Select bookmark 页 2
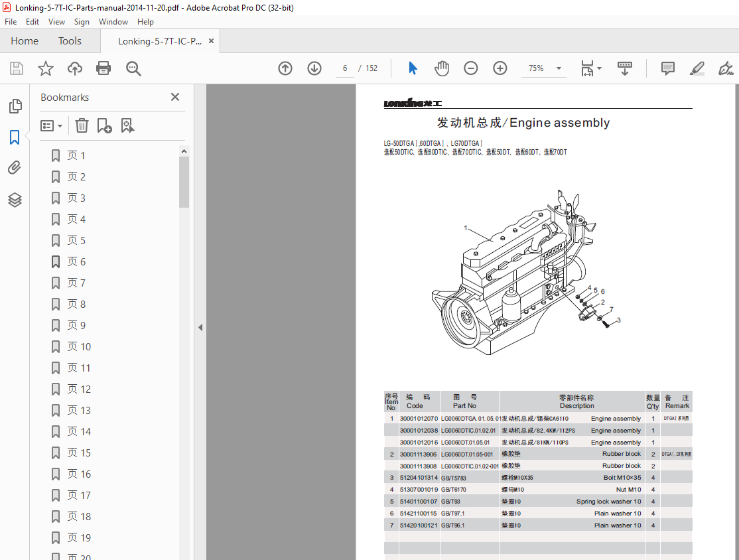The height and width of the screenshot is (560, 739). tap(76, 176)
